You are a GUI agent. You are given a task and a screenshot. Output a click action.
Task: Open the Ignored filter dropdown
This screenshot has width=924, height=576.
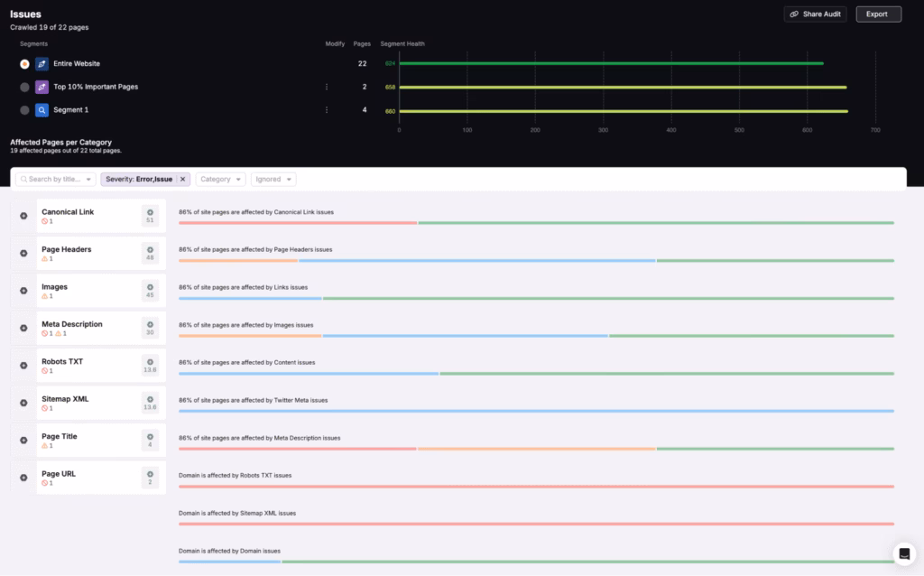click(273, 179)
